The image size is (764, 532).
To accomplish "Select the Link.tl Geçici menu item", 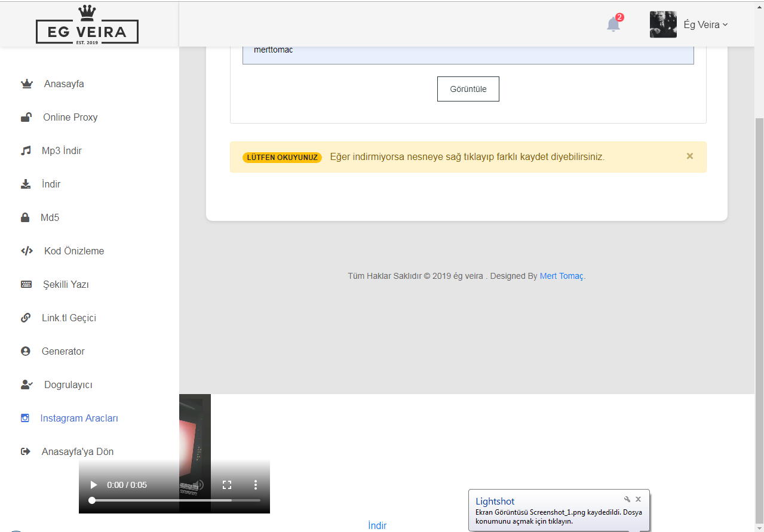I will click(69, 318).
